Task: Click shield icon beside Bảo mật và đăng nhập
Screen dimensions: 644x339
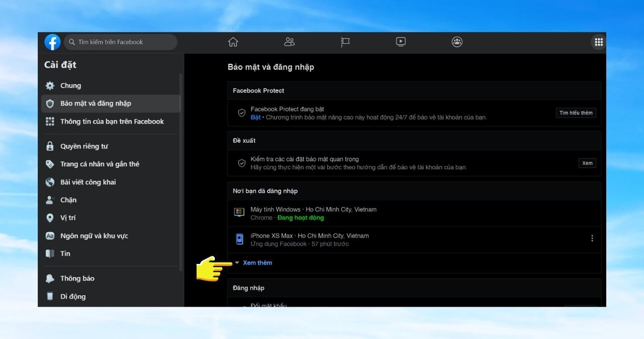Action: tap(50, 104)
